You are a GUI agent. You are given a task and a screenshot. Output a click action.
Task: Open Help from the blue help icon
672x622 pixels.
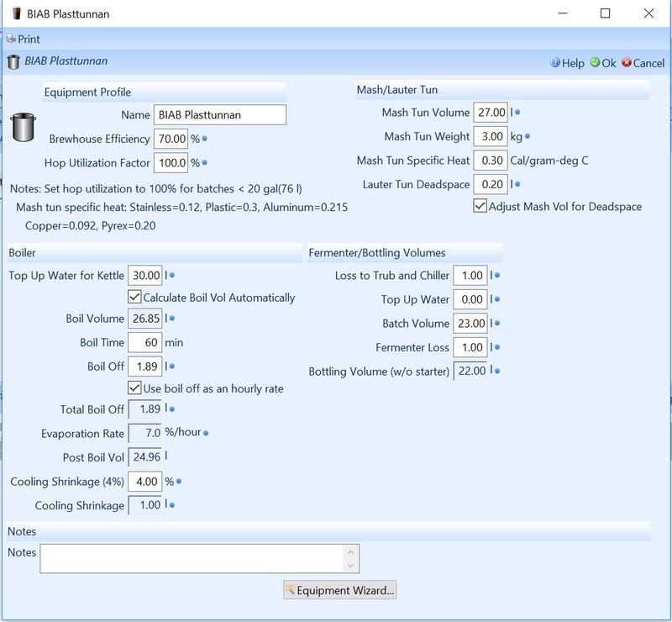click(x=554, y=63)
